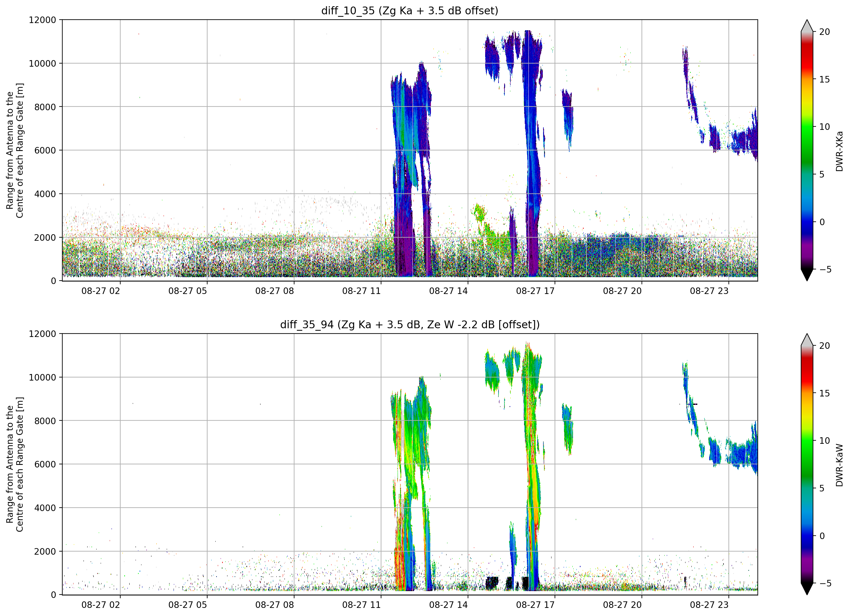The image size is (850, 616).
Task: Click the 6000 y-axis tick of the diff_35_94 plot
Action: 45,464
